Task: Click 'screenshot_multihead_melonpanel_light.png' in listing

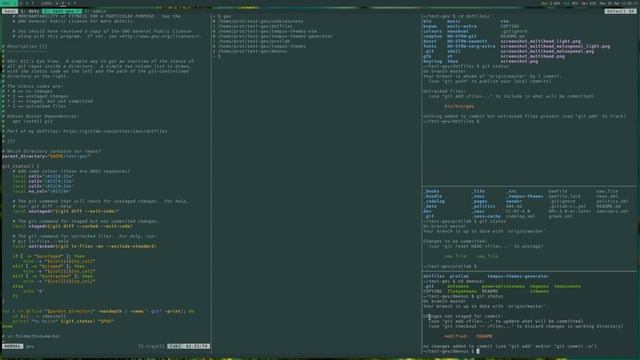Action: click(x=556, y=46)
